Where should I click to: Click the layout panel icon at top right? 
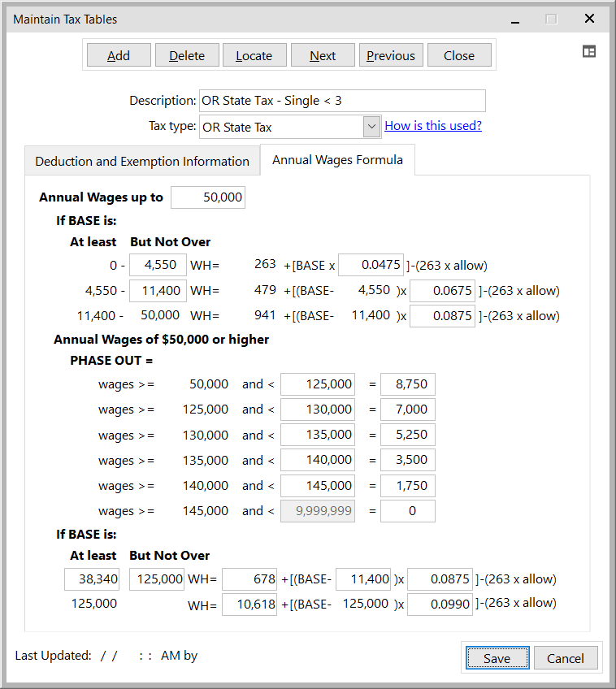click(x=589, y=52)
